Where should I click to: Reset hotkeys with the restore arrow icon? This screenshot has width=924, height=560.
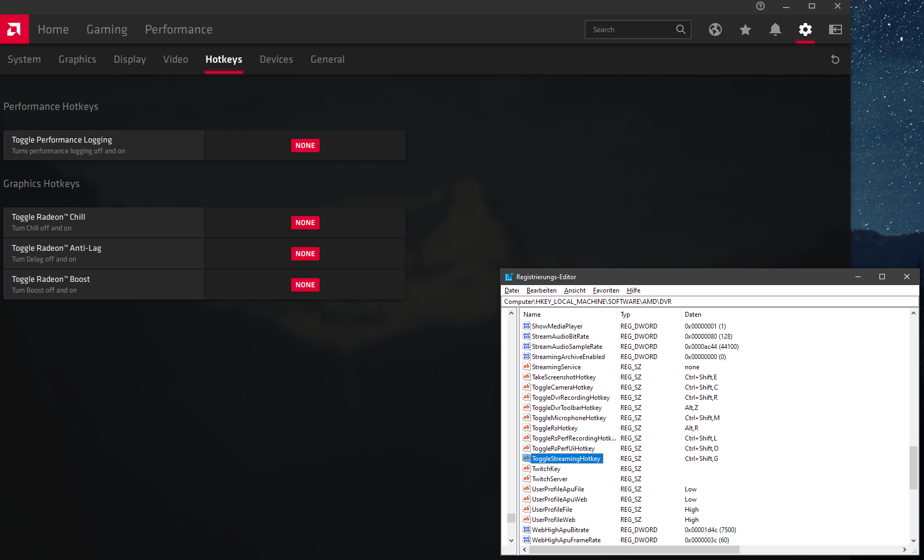835,59
